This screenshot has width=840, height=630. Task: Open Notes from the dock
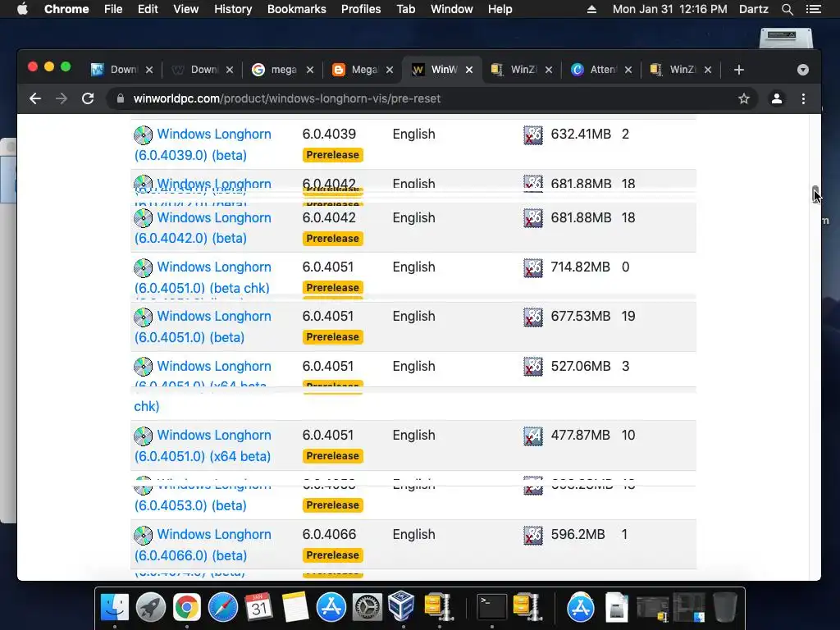tap(295, 607)
